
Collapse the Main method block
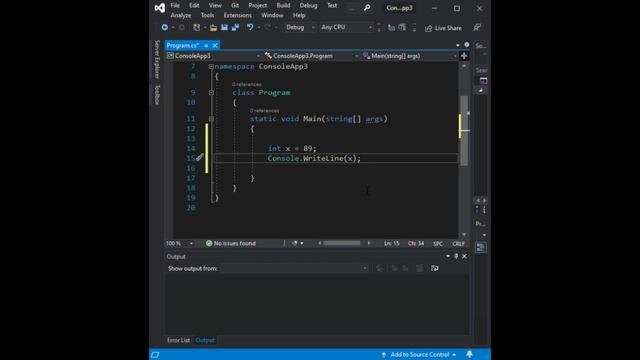click(211, 119)
